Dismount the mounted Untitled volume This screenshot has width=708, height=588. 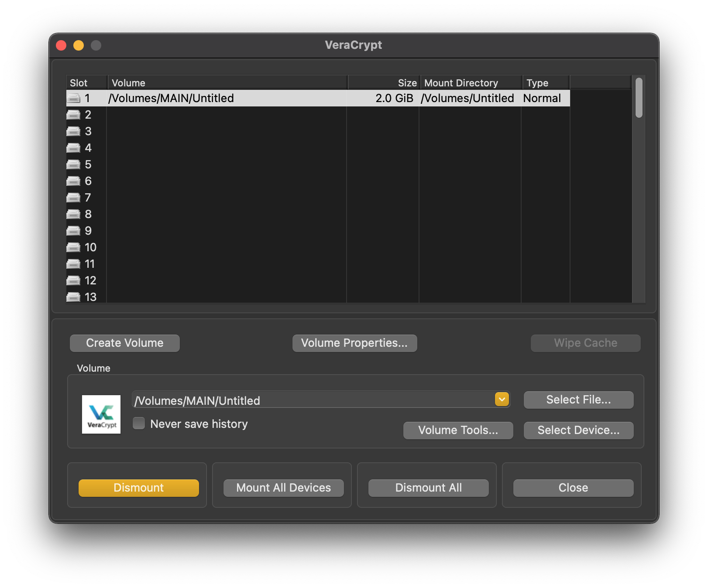pos(138,488)
